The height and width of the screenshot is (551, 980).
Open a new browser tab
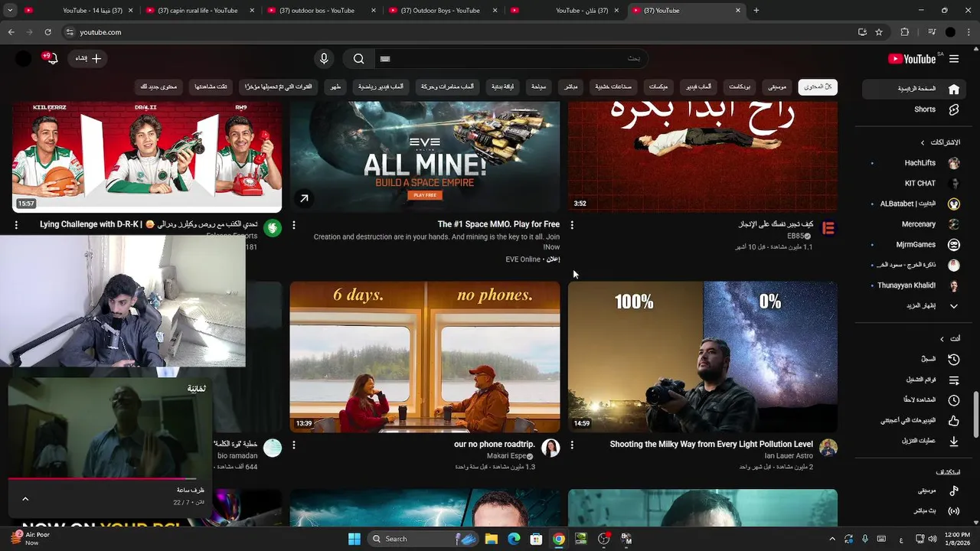tap(756, 11)
